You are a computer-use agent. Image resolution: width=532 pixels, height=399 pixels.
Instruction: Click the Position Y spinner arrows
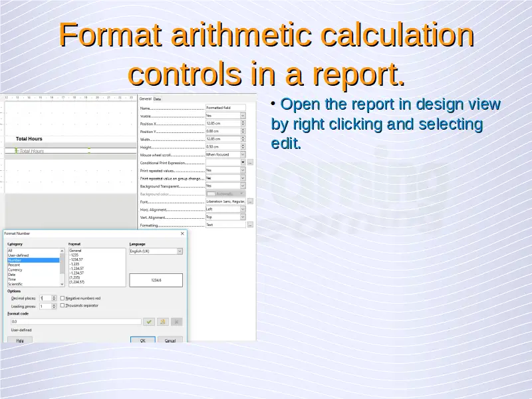243,131
